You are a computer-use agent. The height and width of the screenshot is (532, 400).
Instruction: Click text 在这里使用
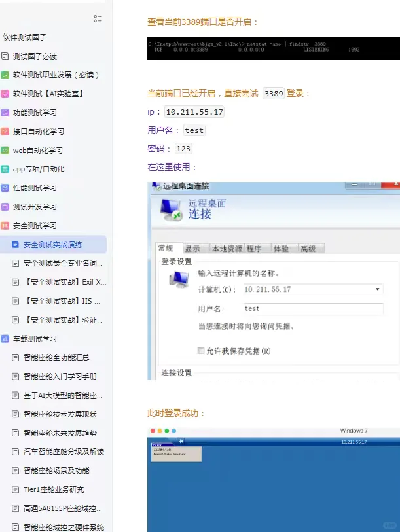[x=172, y=167]
